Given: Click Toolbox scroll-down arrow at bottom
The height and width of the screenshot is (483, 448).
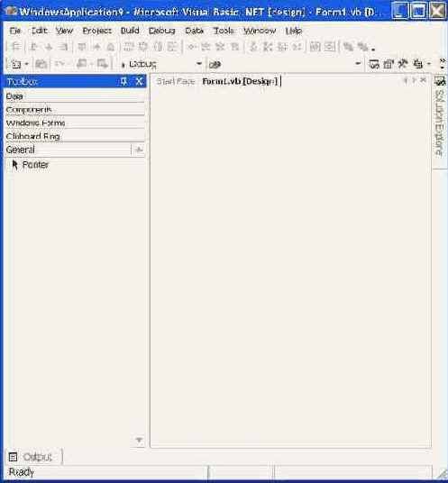Looking at the screenshot, I should 139,440.
